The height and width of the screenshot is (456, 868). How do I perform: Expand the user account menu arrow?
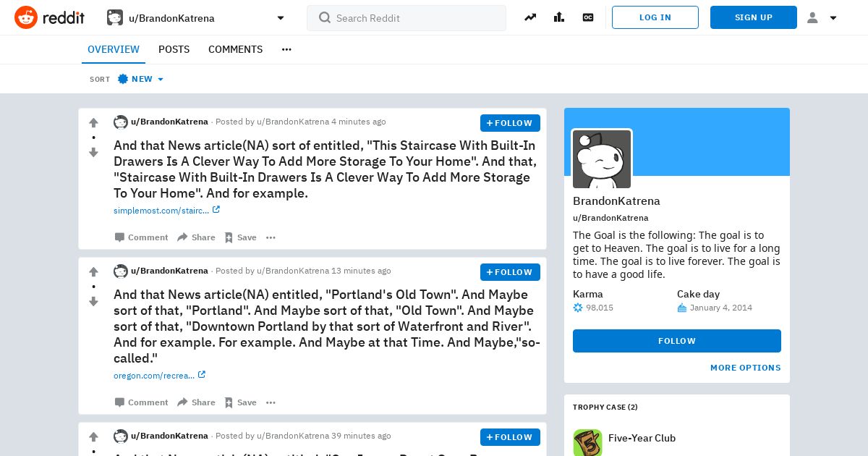tap(822, 18)
